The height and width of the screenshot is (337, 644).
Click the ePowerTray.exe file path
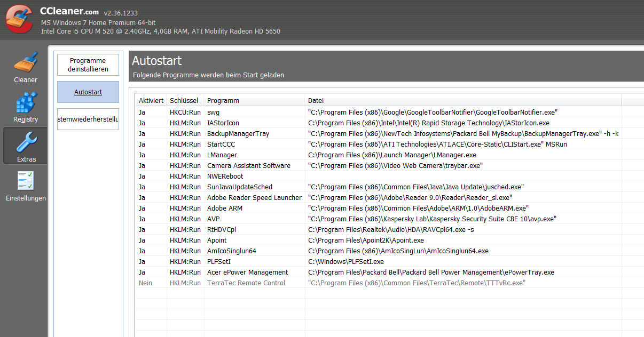click(431, 272)
